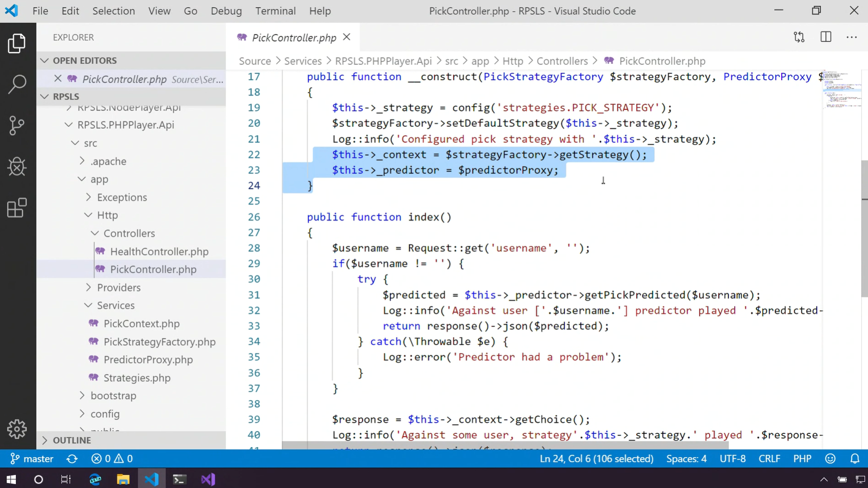Open the Debug view icon
Viewport: 868px width, 488px height.
click(x=17, y=167)
